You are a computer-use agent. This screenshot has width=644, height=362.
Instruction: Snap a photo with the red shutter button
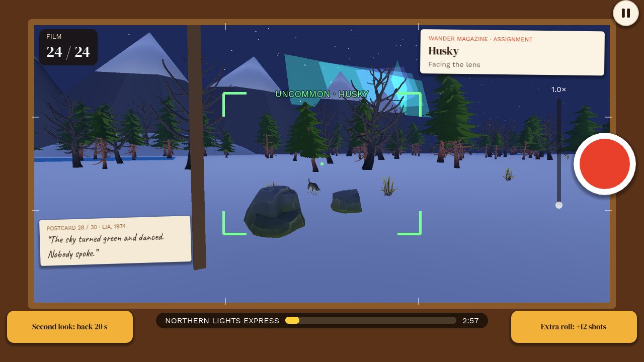[605, 164]
